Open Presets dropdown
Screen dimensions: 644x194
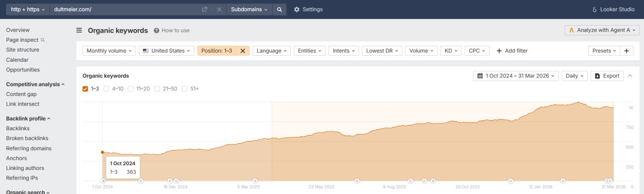pos(604,51)
